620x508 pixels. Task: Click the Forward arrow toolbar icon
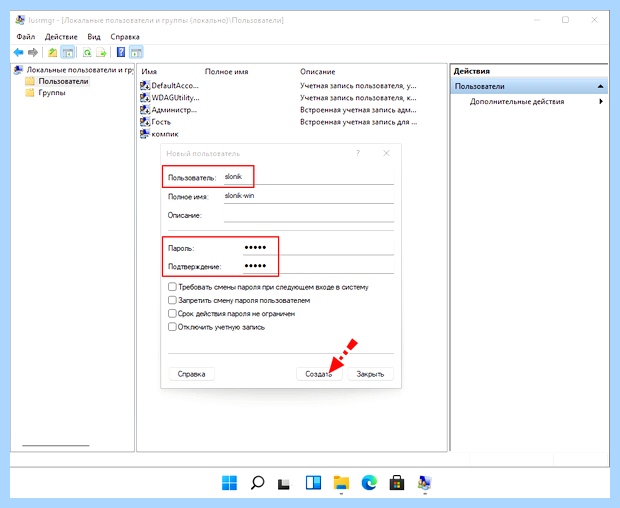tap(33, 52)
